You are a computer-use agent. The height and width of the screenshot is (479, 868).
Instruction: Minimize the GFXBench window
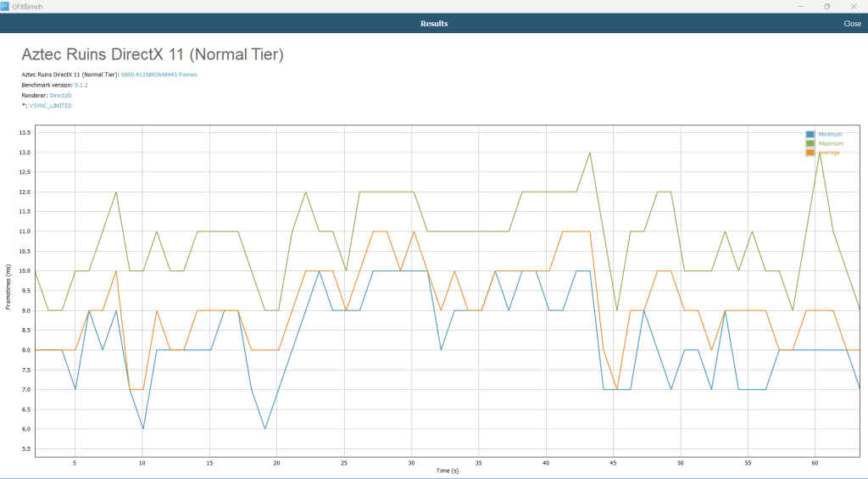802,6
